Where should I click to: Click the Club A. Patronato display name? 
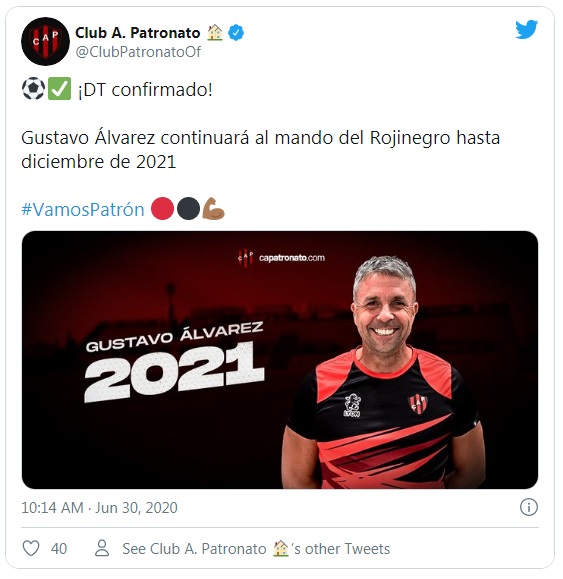pos(138,32)
